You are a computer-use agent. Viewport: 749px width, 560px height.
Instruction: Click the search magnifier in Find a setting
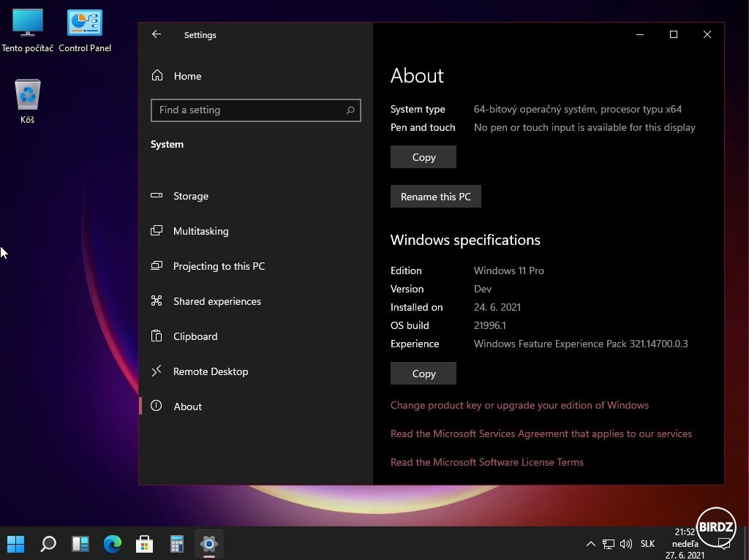point(350,110)
